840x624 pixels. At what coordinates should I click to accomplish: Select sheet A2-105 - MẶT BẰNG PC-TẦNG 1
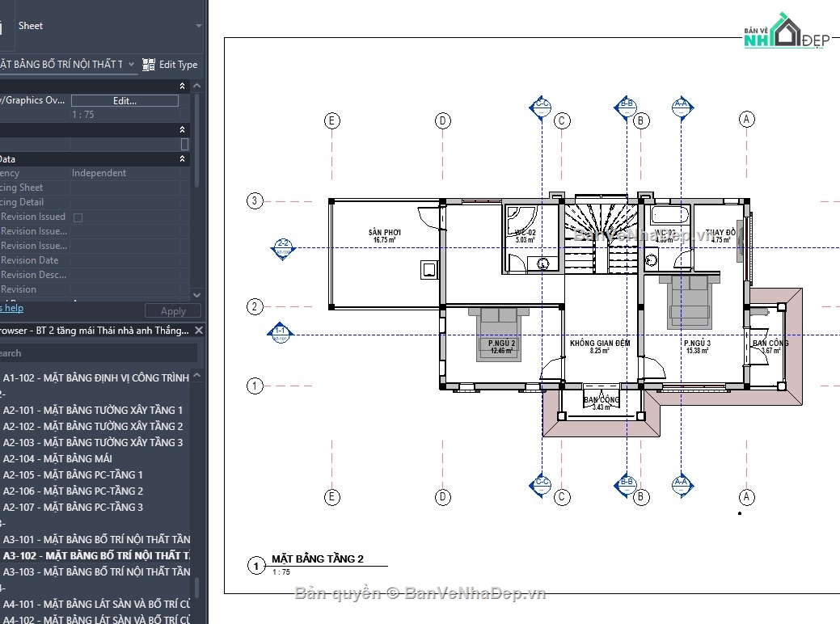[73, 474]
